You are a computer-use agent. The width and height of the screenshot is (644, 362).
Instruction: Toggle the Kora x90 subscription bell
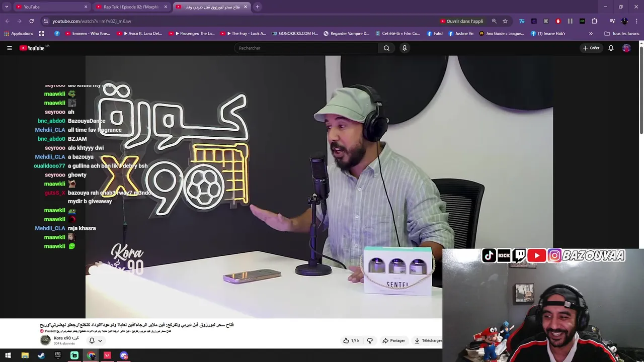click(x=92, y=340)
